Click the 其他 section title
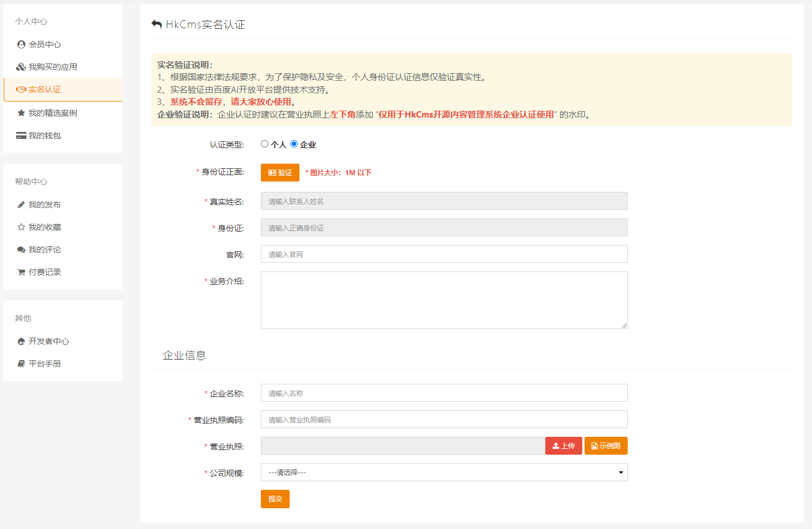This screenshot has width=812, height=529. (23, 318)
